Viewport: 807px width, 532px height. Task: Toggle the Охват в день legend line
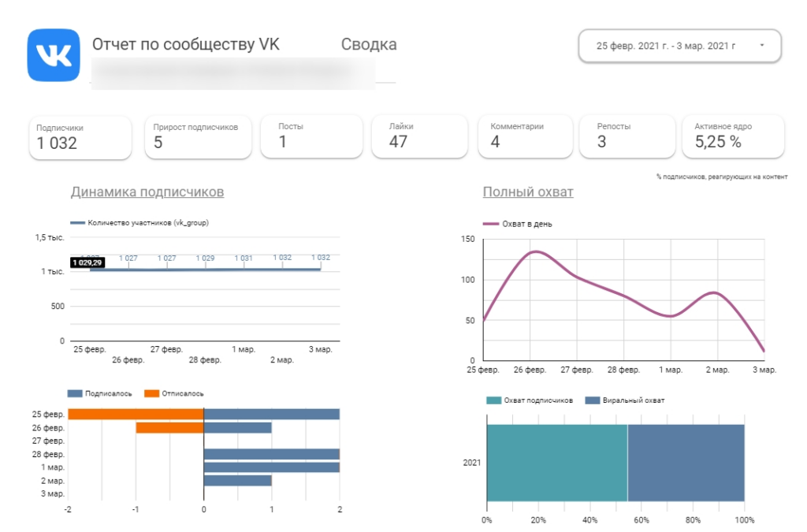[492, 224]
